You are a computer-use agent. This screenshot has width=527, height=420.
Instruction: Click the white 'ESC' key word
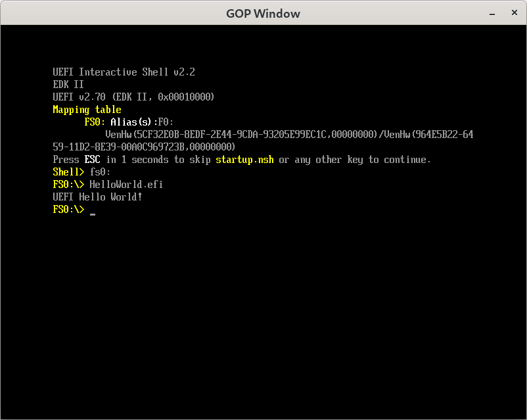click(x=93, y=160)
